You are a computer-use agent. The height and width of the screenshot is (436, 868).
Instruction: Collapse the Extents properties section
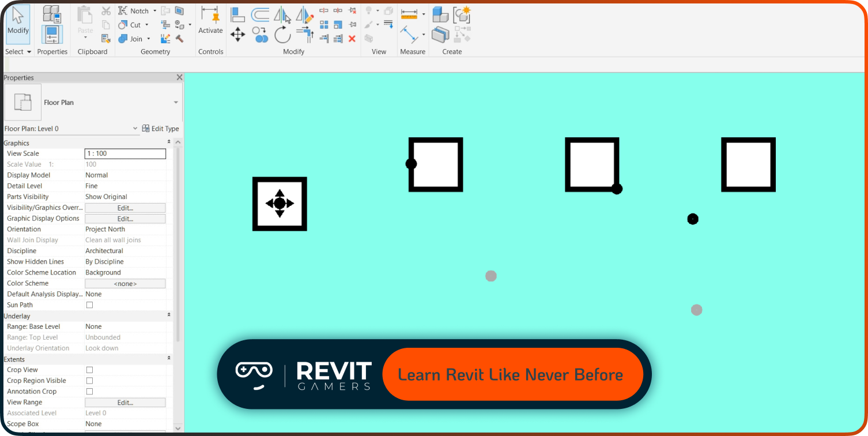[169, 359]
